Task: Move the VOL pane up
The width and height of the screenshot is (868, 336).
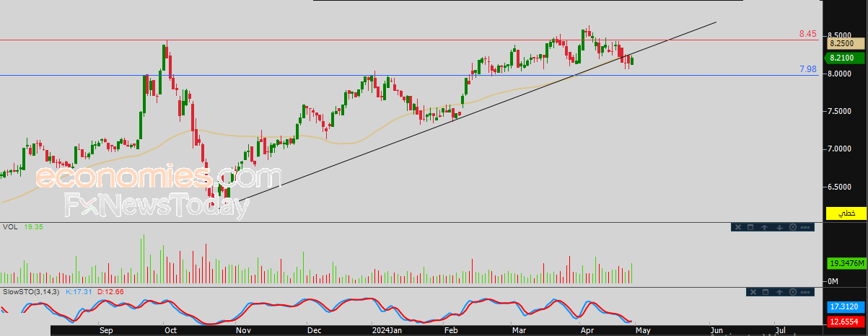Action: click(x=764, y=227)
